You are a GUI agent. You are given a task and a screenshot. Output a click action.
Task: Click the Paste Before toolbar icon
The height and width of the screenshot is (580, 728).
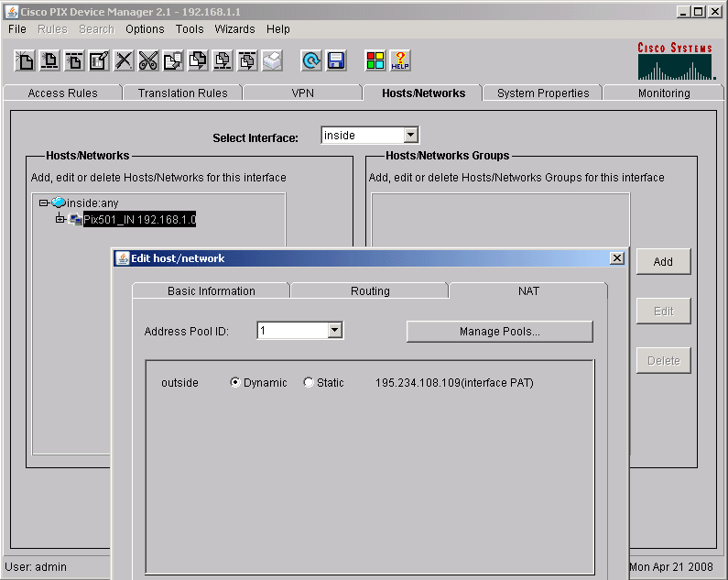pos(223,60)
